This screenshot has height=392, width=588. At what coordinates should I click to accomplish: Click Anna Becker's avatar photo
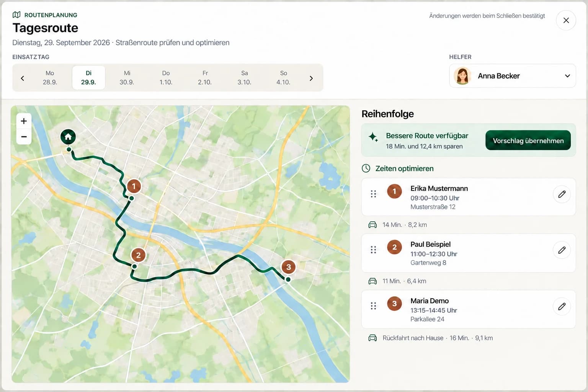[x=462, y=76]
